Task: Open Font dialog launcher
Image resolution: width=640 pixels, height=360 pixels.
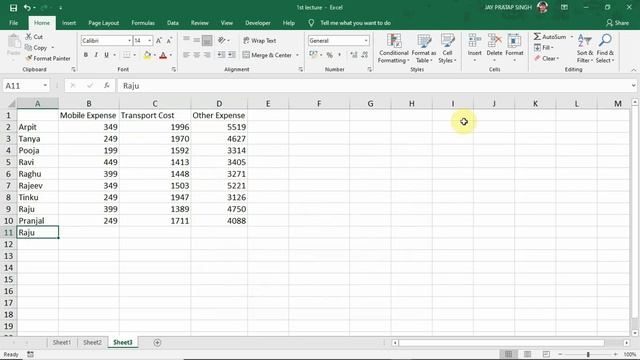Action: pyautogui.click(x=173, y=69)
